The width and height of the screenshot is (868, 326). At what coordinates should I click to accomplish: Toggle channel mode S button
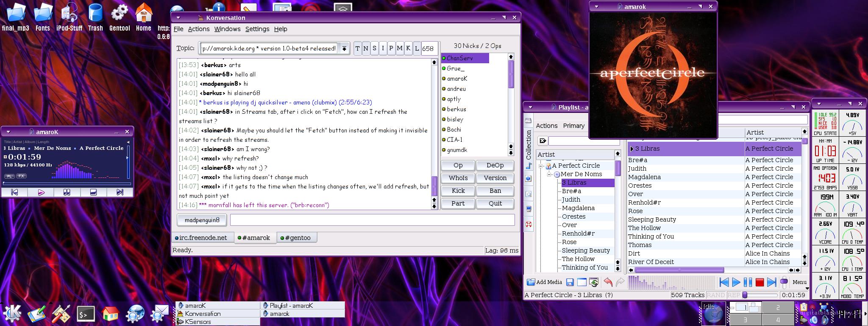tap(374, 48)
